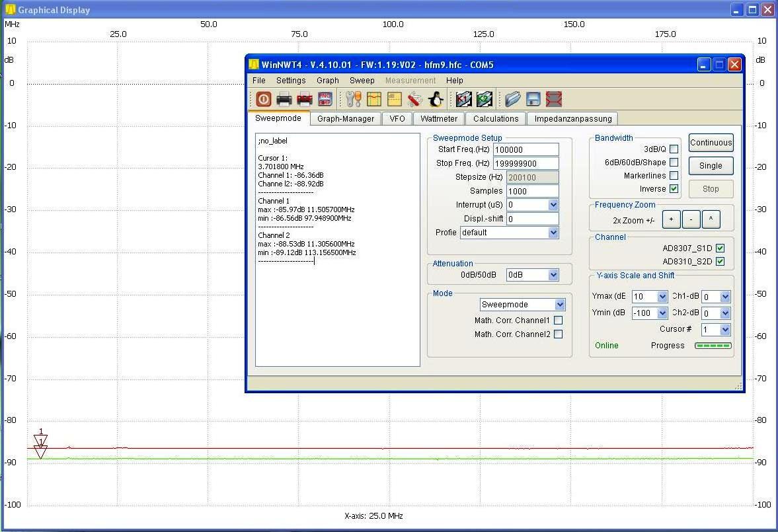Switch to the Wattmeter tab
The height and width of the screenshot is (532, 778).
pyautogui.click(x=439, y=119)
